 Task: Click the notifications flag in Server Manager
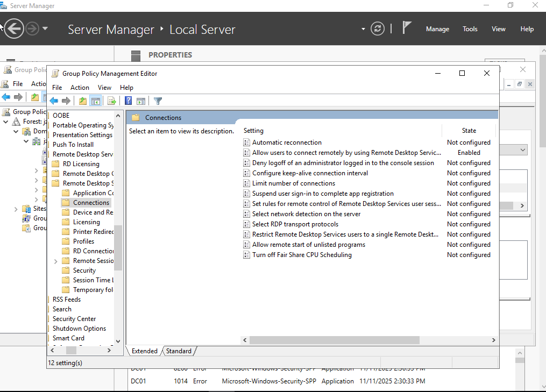[406, 27]
